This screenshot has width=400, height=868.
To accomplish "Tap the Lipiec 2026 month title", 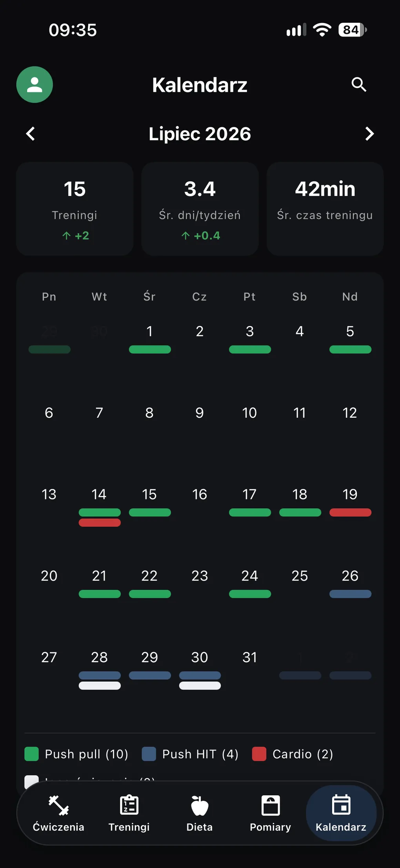I will pyautogui.click(x=200, y=134).
